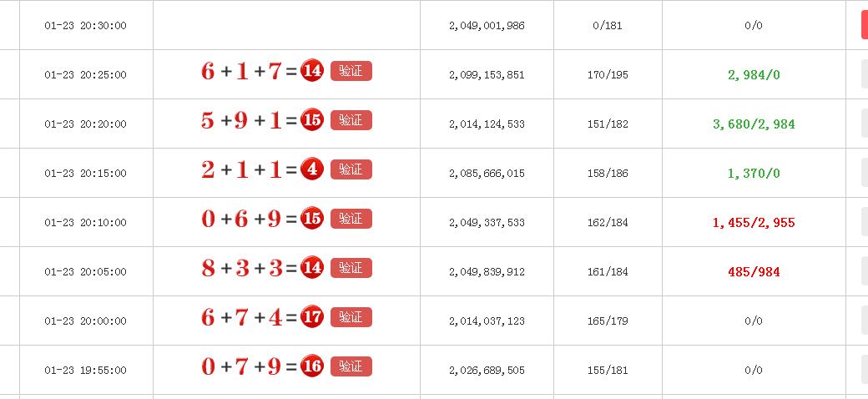Click the red ball 17 in 20:00:00 row

pyautogui.click(x=311, y=317)
